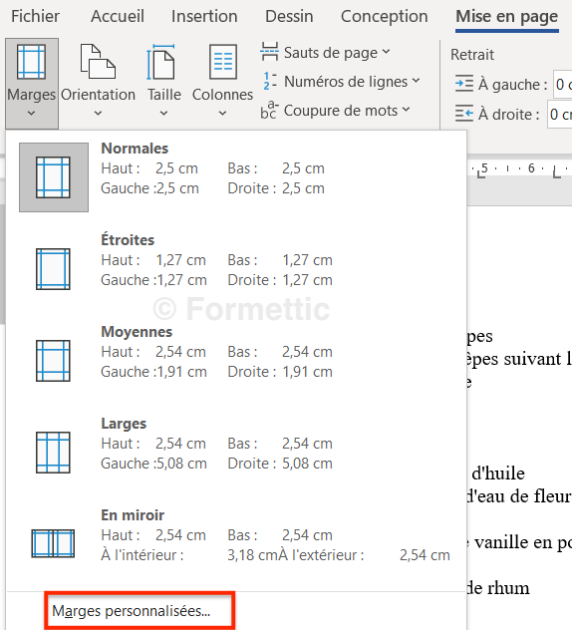Screen dimensions: 572x630
Task: Choose the Larges margin preset icon
Action: coord(53,452)
